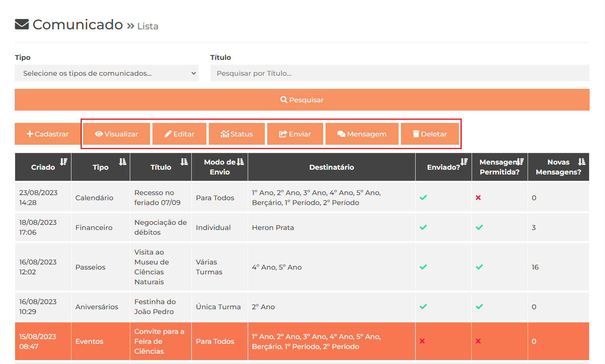
Task: Click Enviado checkmark in Financeiro row
Action: (423, 227)
